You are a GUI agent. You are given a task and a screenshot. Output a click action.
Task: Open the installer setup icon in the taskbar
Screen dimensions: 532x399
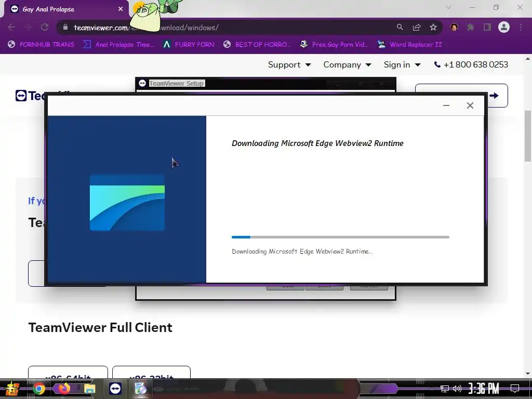click(x=140, y=389)
